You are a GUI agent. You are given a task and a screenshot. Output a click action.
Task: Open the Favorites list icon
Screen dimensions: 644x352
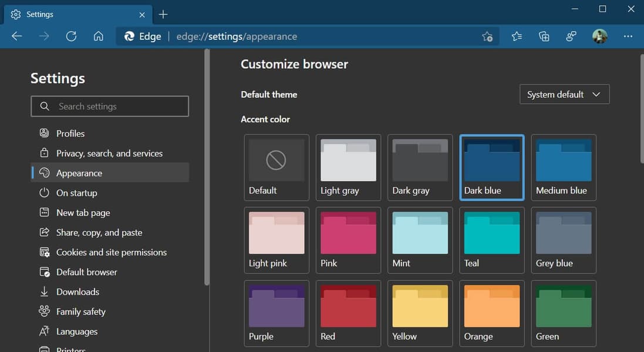[517, 36]
